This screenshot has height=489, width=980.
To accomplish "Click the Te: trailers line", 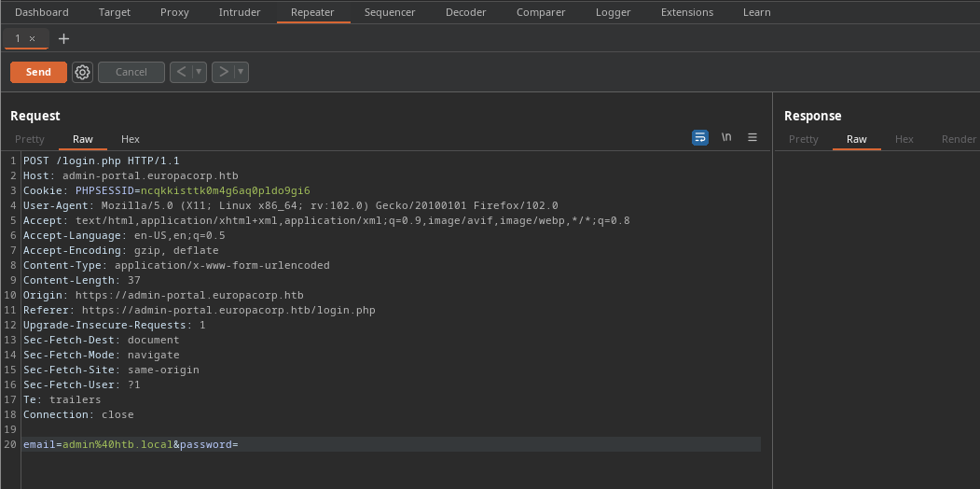I will 62,399.
